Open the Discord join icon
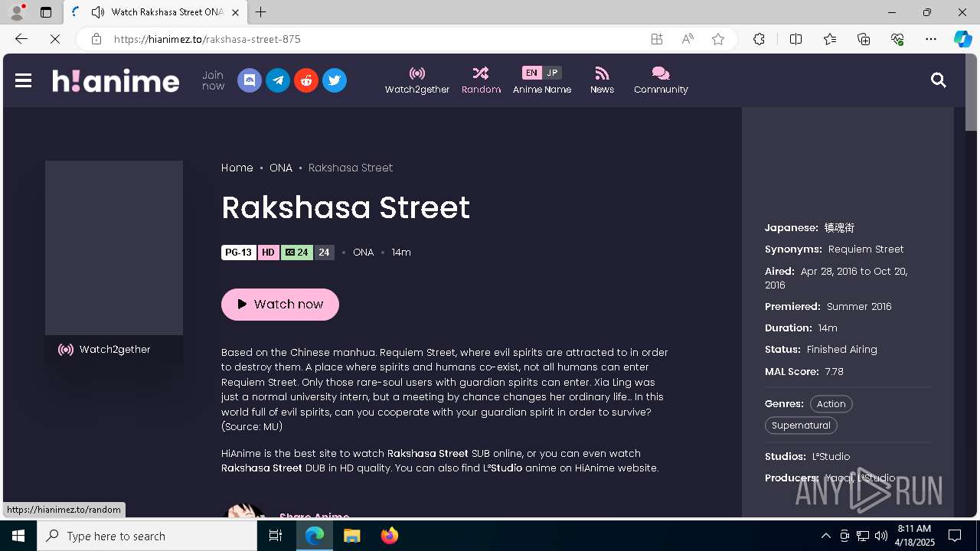 click(249, 80)
